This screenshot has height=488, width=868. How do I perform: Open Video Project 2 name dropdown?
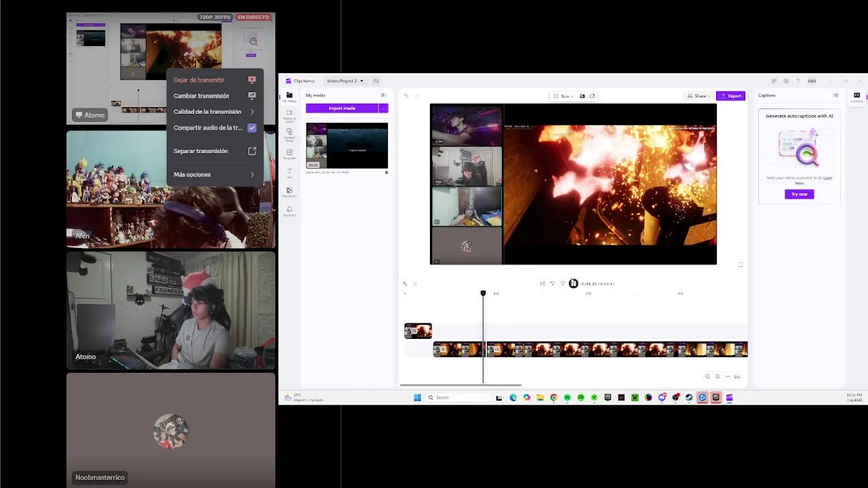click(x=344, y=81)
